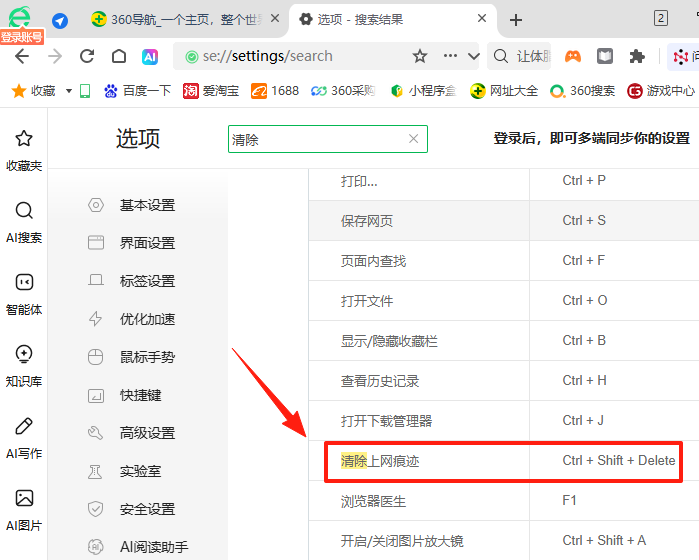The width and height of the screenshot is (699, 560).
Task: Click the 开启/关闭图片放大镜 shortcut row
Action: click(504, 541)
